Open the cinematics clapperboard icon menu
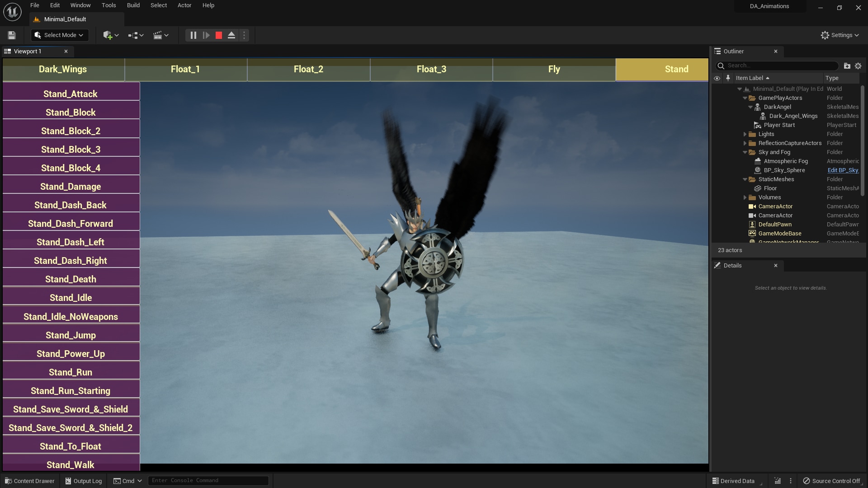 [160, 35]
